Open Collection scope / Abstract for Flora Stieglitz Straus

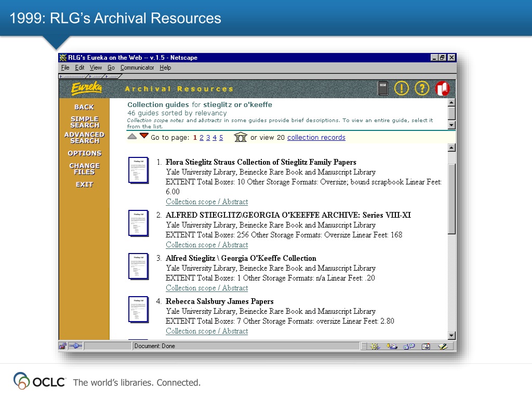pyautogui.click(x=207, y=202)
